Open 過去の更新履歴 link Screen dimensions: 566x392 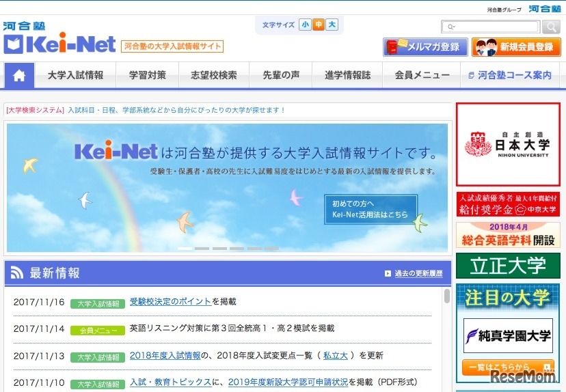pyautogui.click(x=418, y=274)
